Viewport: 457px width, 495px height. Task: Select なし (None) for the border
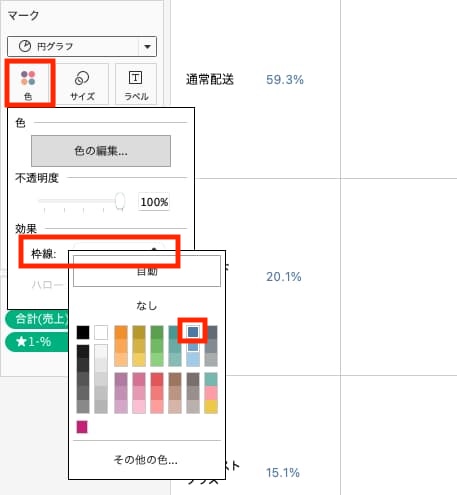pos(147,305)
